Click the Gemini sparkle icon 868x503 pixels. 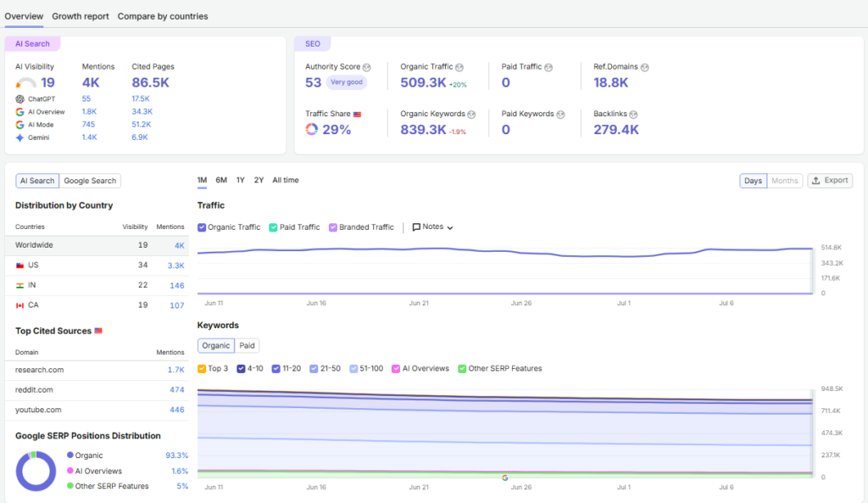click(20, 137)
